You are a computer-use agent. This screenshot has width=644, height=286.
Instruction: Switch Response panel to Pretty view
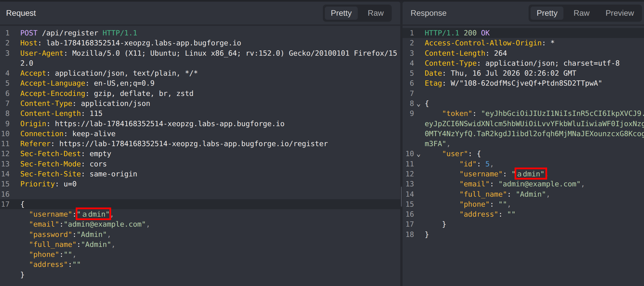[x=547, y=13]
